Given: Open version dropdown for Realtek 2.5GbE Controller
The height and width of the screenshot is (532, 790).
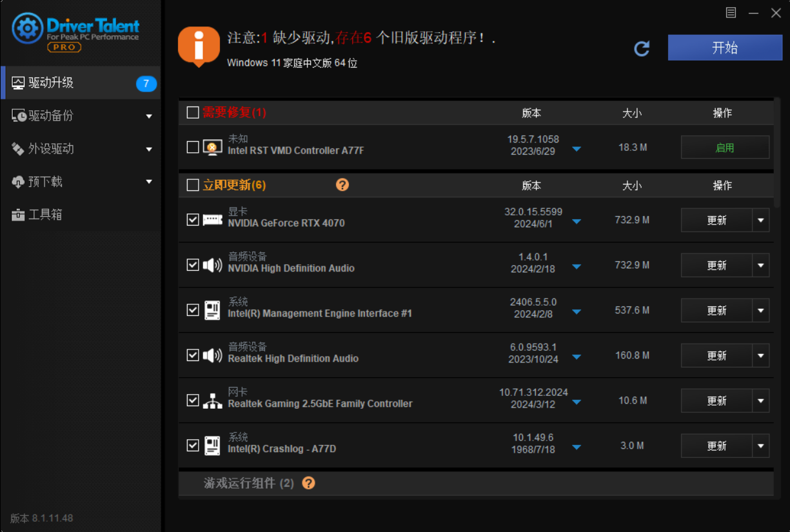Looking at the screenshot, I should point(577,402).
